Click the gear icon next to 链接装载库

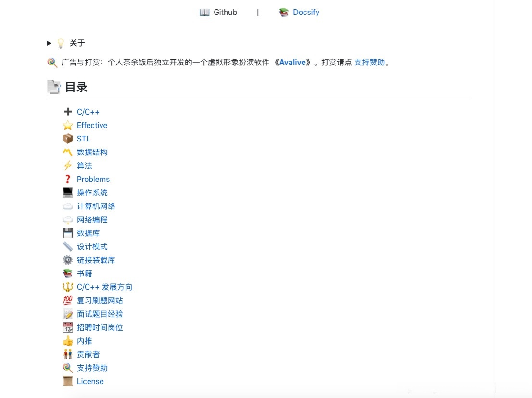point(68,260)
